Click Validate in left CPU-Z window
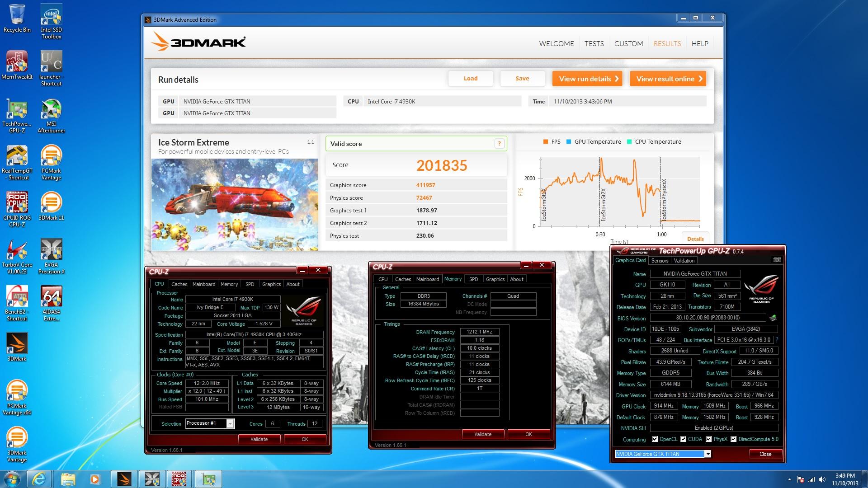Image resolution: width=868 pixels, height=488 pixels. (259, 439)
